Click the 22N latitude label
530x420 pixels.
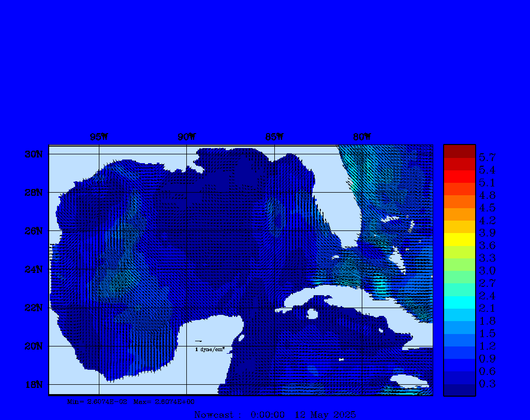click(x=33, y=308)
